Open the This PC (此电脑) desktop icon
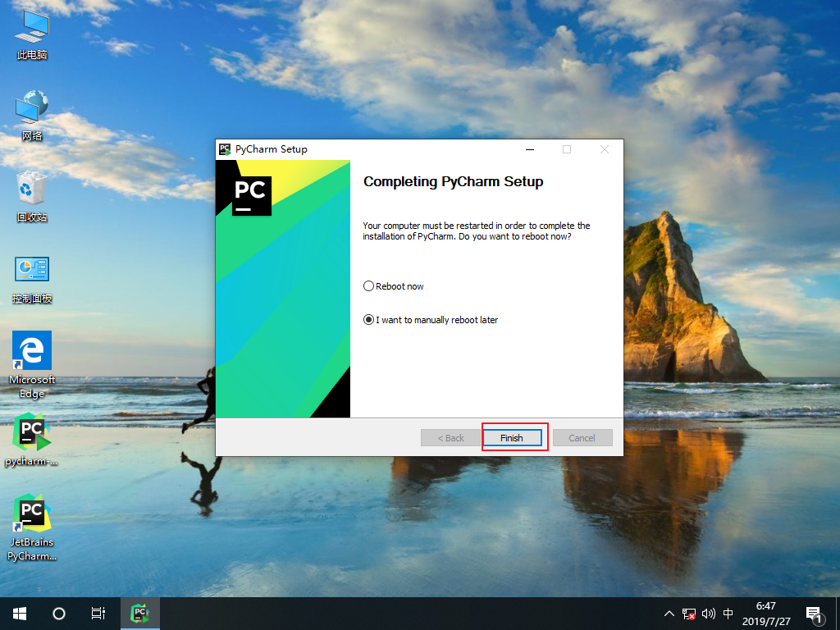The image size is (840, 630). (31, 31)
